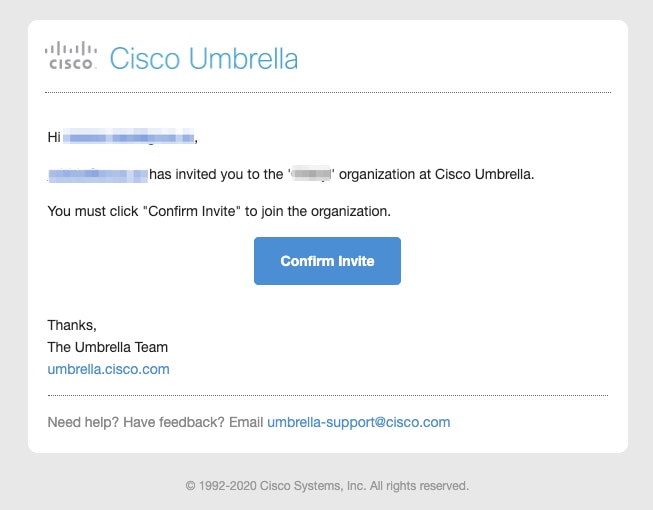Click the dotted divider above the help text
The height and width of the screenshot is (510, 653).
click(x=328, y=395)
